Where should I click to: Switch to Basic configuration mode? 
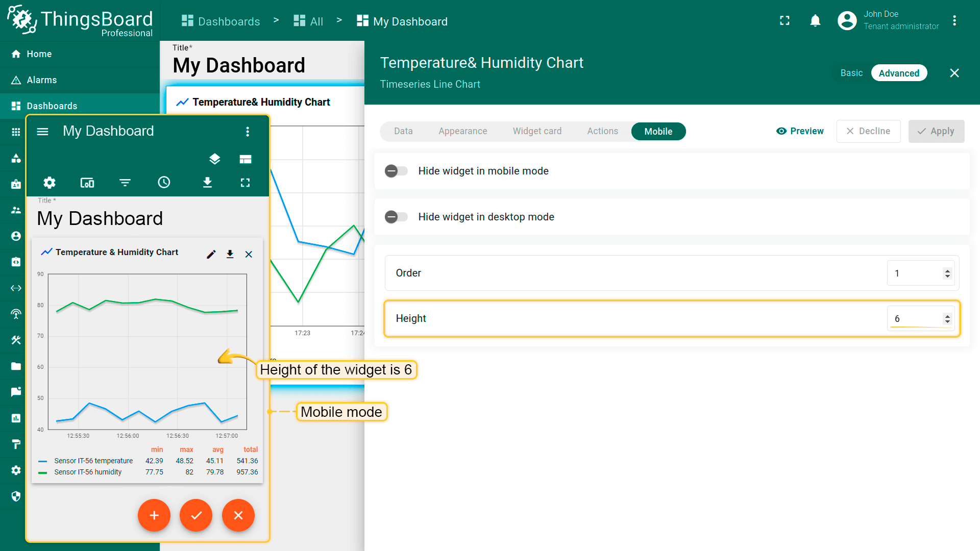pyautogui.click(x=851, y=73)
